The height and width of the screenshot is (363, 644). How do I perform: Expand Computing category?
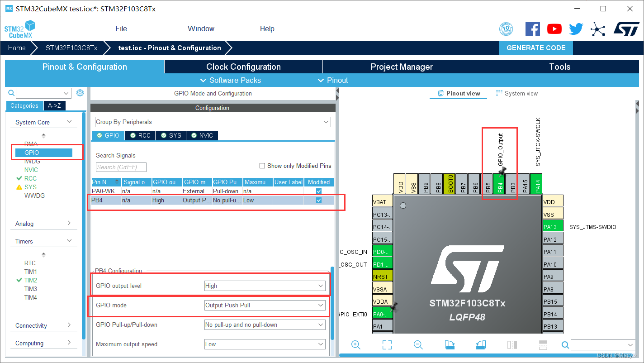[43, 343]
